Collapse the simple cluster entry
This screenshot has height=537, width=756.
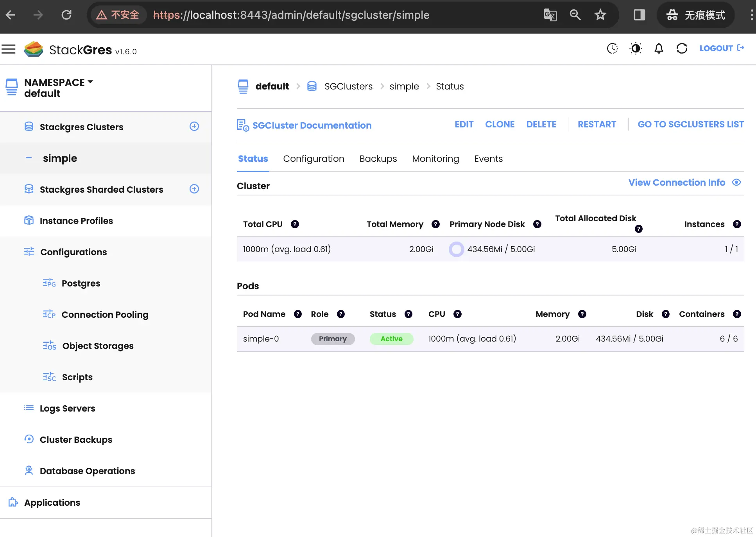(x=29, y=158)
